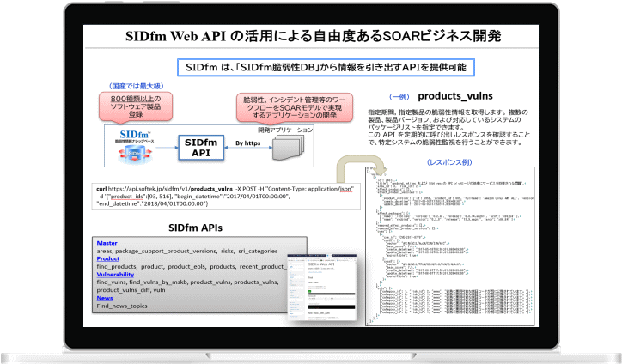Select the SIDfm API box

coord(201,148)
